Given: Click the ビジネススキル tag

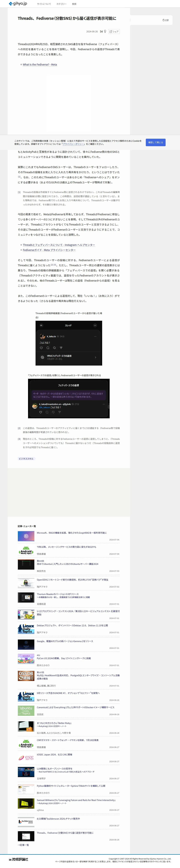Looking at the screenshot, I should point(26,459).
